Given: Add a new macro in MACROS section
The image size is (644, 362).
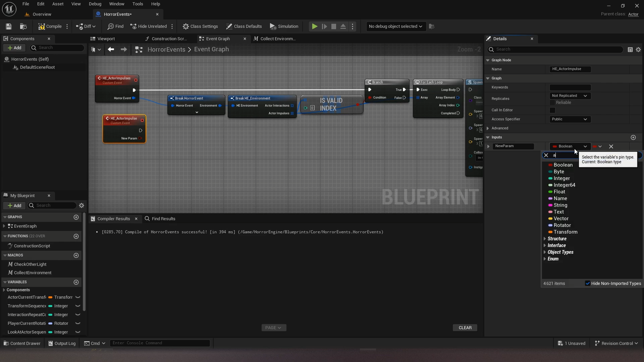Looking at the screenshot, I should pos(76,255).
